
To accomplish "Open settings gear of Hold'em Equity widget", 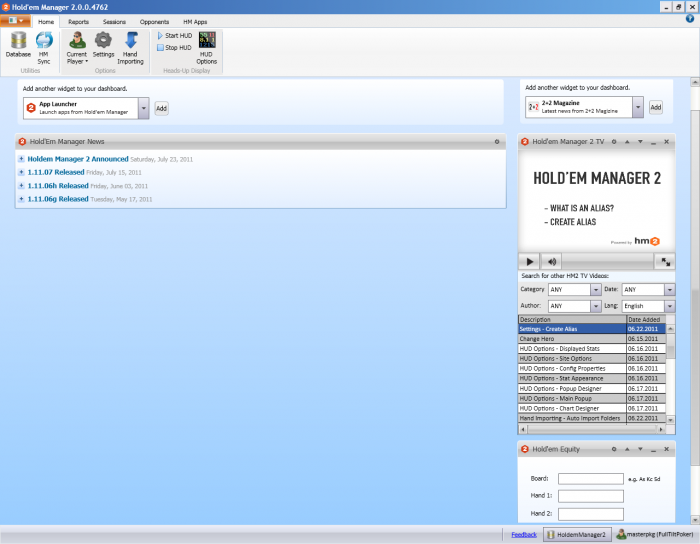I will 614,449.
